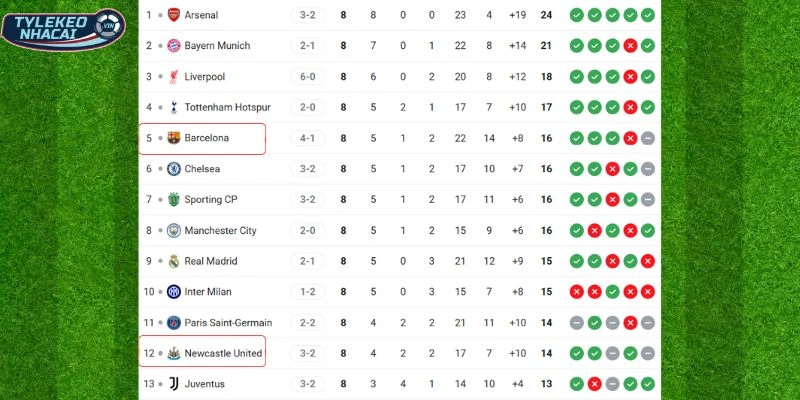The image size is (800, 400).
Task: Click Barcelona's grey draw form indicator
Action: click(x=648, y=138)
